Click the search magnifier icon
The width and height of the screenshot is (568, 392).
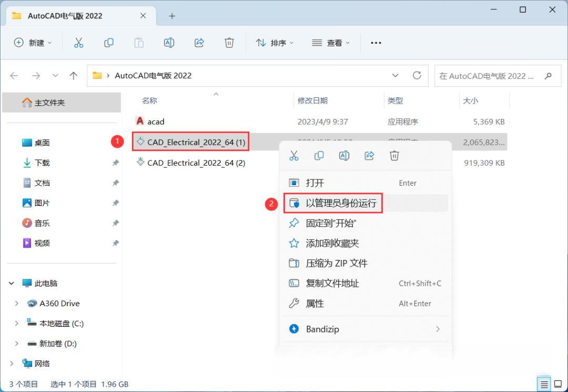click(548, 76)
